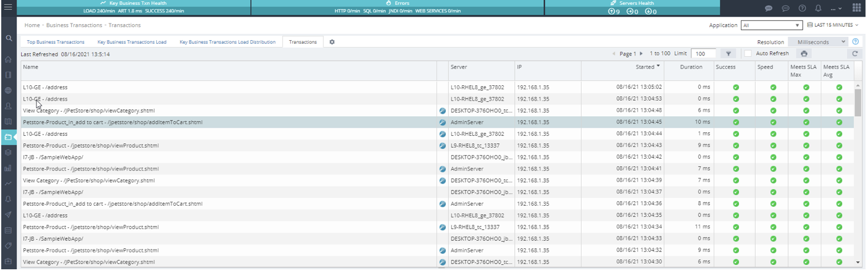This screenshot has height=273, width=868.
Task: Go to the Business Transactions breadcrumb
Action: pyautogui.click(x=74, y=25)
